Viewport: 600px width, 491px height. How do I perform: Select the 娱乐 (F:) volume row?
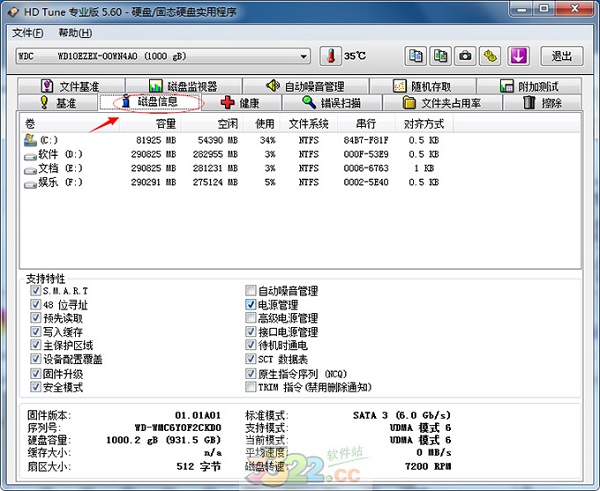click(60, 183)
